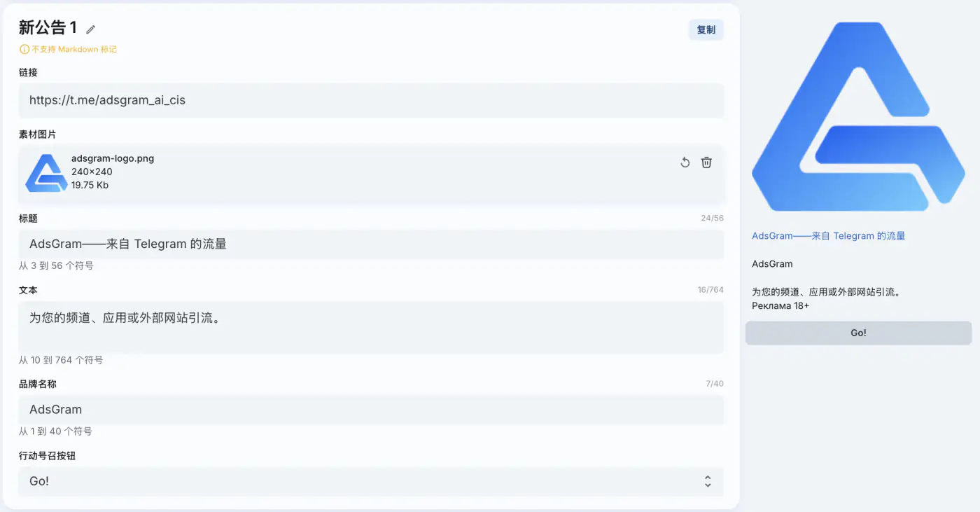
Task: Edit the 文本 text area
Action: (x=371, y=327)
